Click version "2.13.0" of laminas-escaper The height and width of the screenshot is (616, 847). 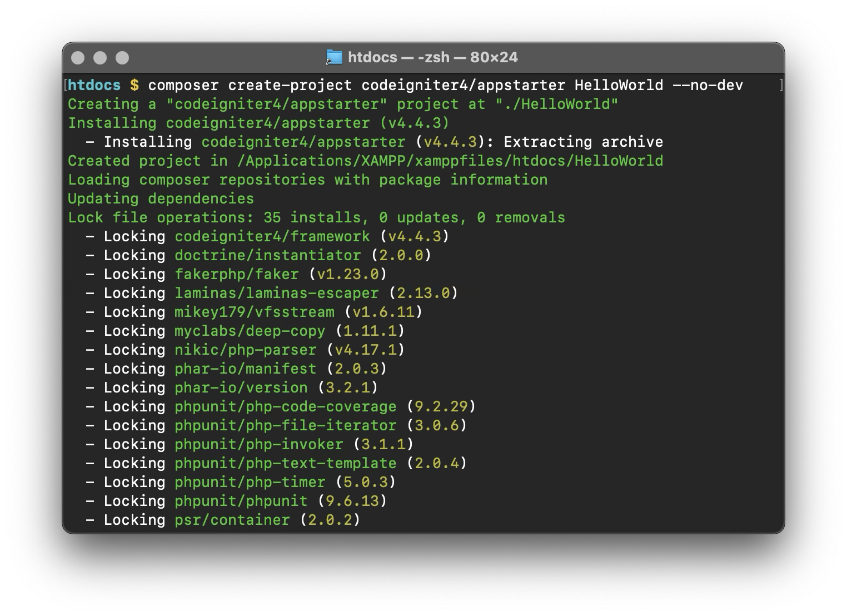pyautogui.click(x=423, y=293)
